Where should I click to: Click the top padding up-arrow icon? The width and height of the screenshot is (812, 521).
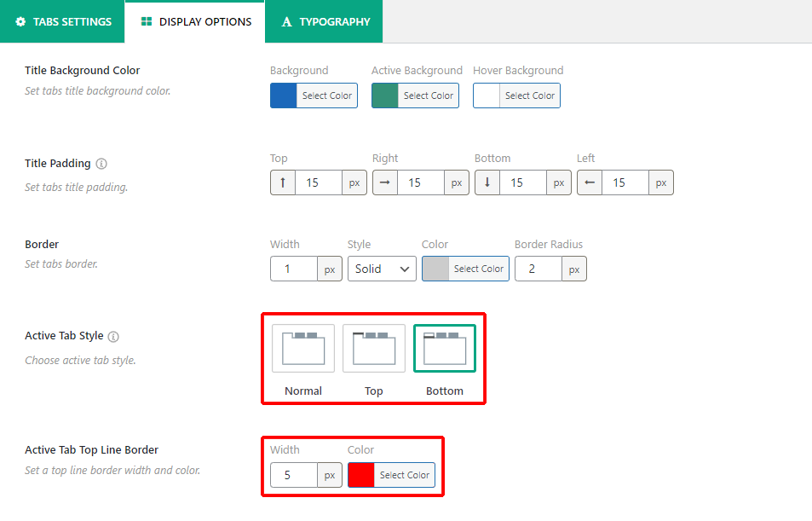283,182
